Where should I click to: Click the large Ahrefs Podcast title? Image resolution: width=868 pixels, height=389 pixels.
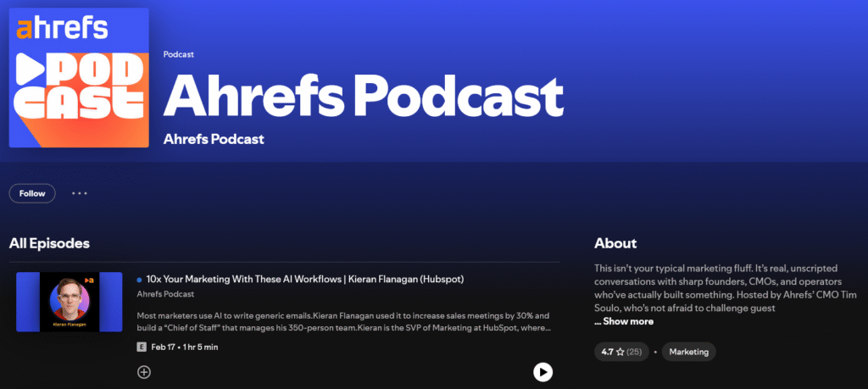point(363,94)
